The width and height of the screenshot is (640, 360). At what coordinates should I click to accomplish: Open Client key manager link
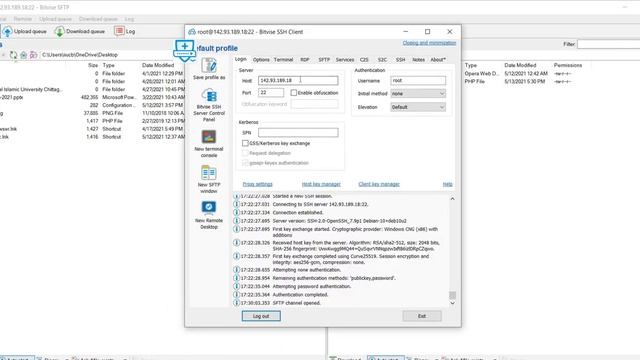379,184
